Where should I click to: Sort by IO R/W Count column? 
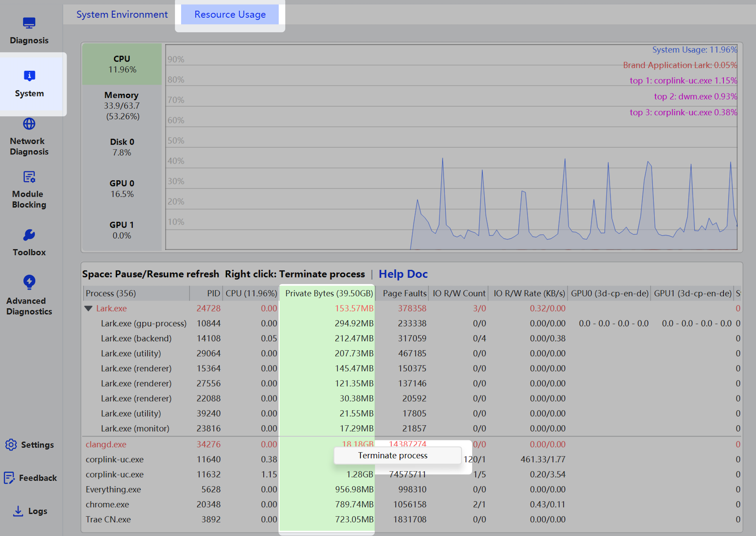pyautogui.click(x=458, y=293)
